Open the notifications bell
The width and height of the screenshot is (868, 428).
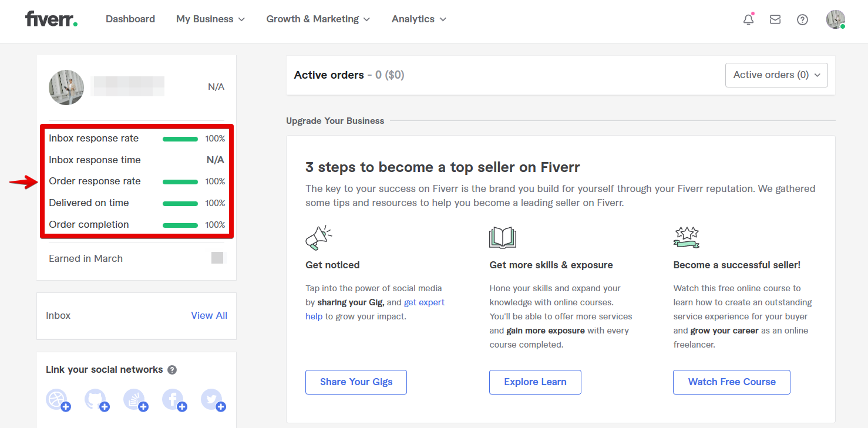pyautogui.click(x=748, y=19)
